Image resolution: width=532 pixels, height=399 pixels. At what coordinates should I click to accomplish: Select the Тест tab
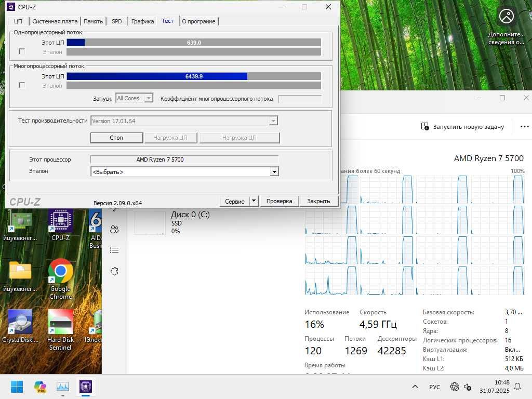click(x=168, y=21)
